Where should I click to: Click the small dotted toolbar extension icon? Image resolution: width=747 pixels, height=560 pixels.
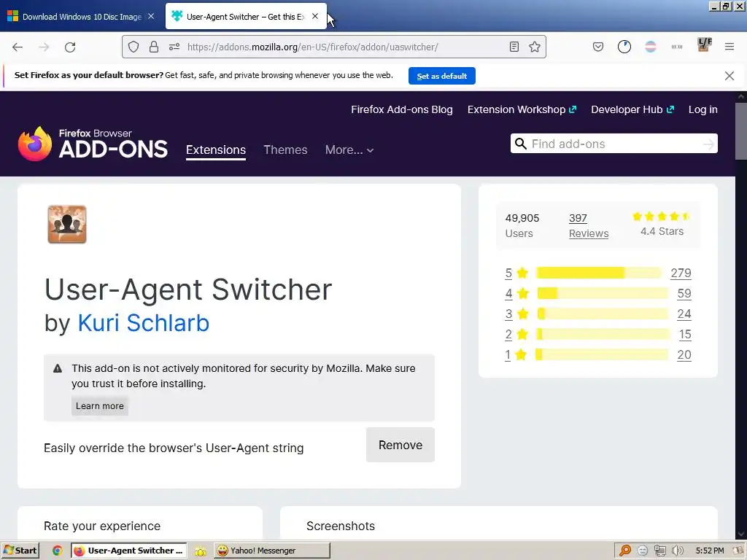pyautogui.click(x=676, y=47)
